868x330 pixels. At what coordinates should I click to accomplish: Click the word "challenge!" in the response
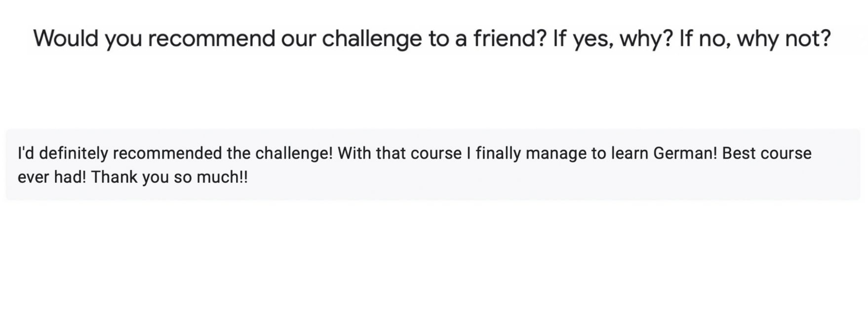[294, 154]
